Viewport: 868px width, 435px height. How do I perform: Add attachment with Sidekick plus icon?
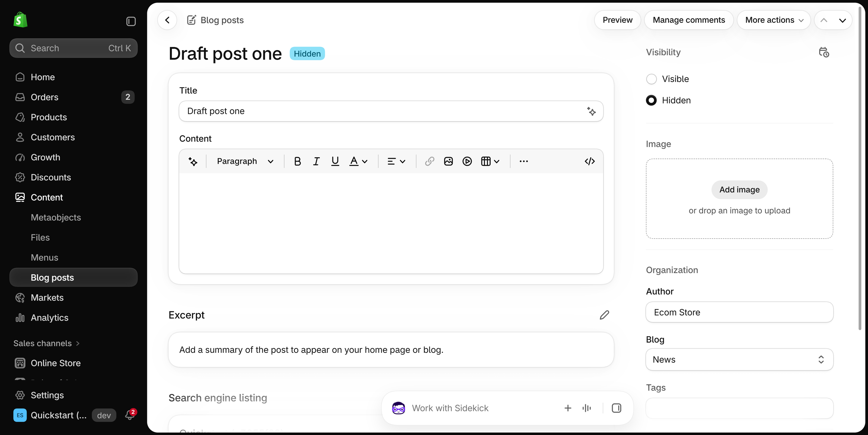click(568, 408)
